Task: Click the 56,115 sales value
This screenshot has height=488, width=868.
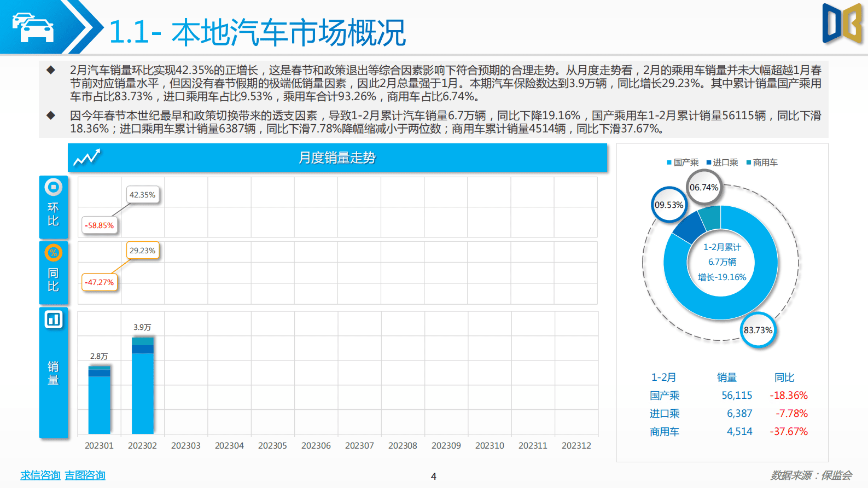Action: pyautogui.click(x=737, y=396)
